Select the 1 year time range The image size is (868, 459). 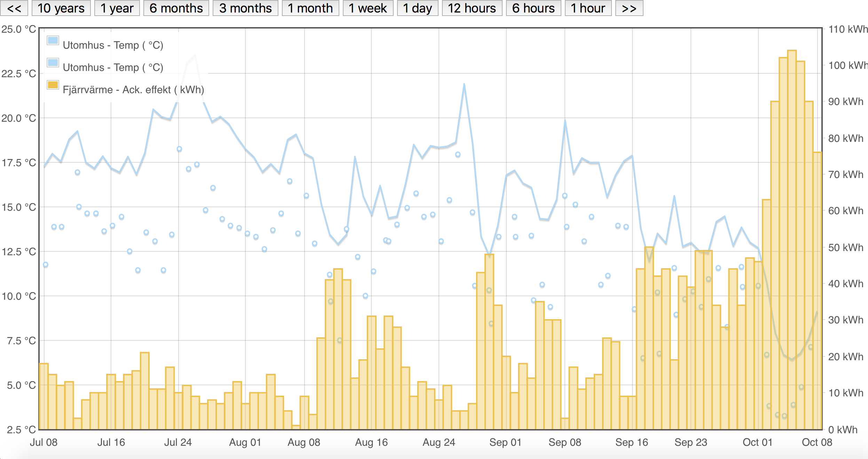(117, 8)
